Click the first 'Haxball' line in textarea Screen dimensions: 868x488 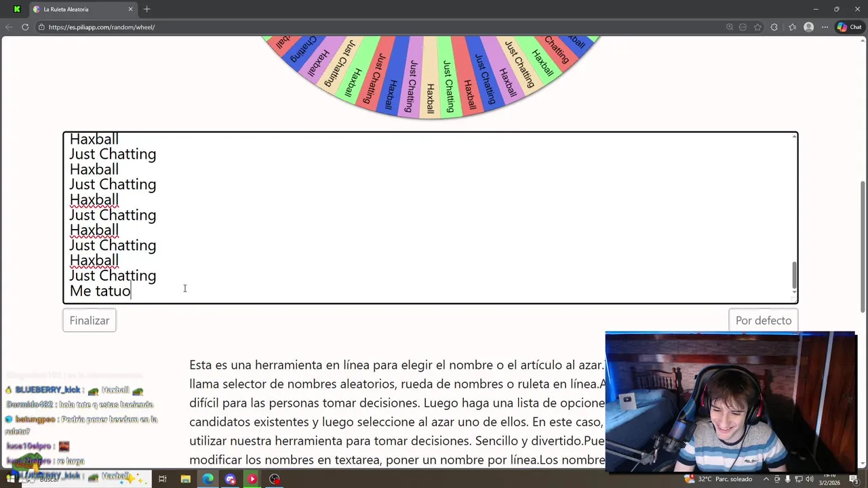point(94,140)
